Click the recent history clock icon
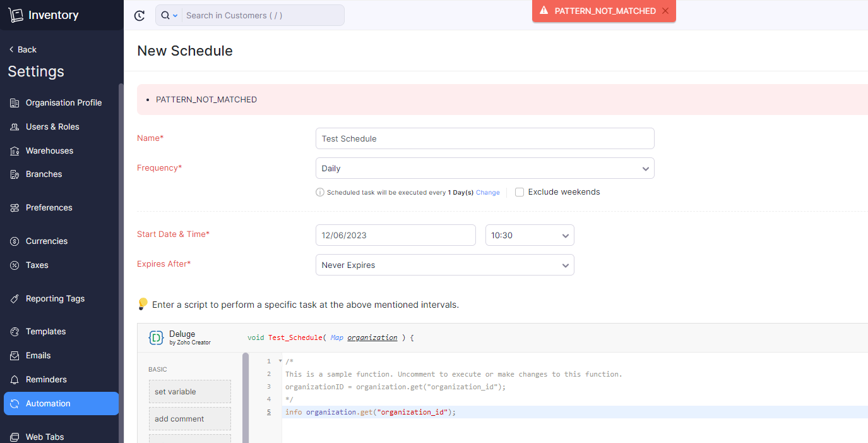 (140, 16)
